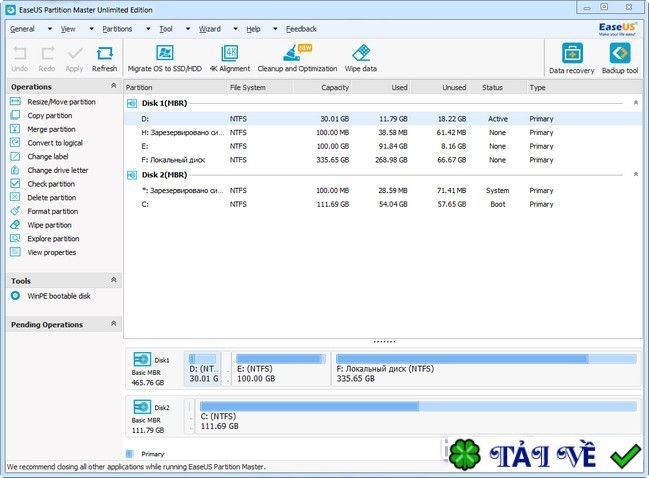Launch Cleanup and Optimization tool
The width and height of the screenshot is (649, 478).
click(297, 53)
